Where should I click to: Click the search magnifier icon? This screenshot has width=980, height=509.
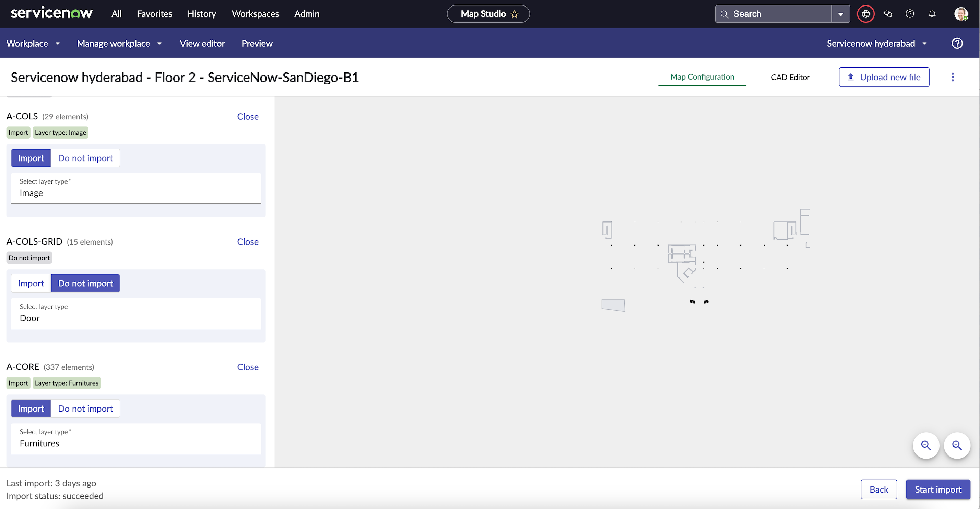point(724,14)
